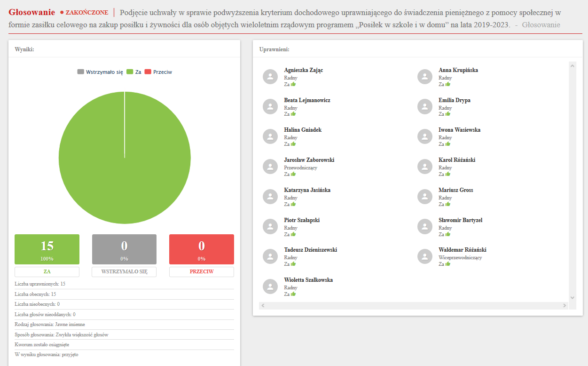Click Anna Krupińska's avatar icon
Image resolution: width=588 pixels, height=366 pixels.
tap(424, 77)
